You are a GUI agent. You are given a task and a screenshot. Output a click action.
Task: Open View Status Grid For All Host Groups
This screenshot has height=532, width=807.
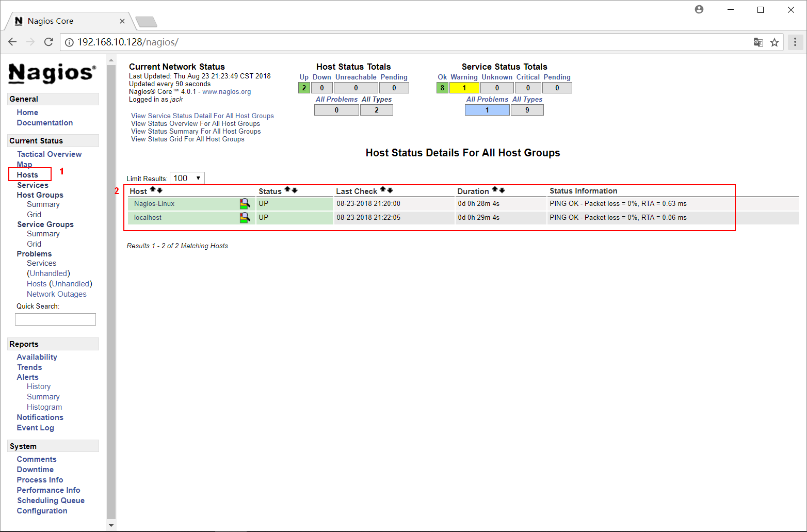point(188,139)
